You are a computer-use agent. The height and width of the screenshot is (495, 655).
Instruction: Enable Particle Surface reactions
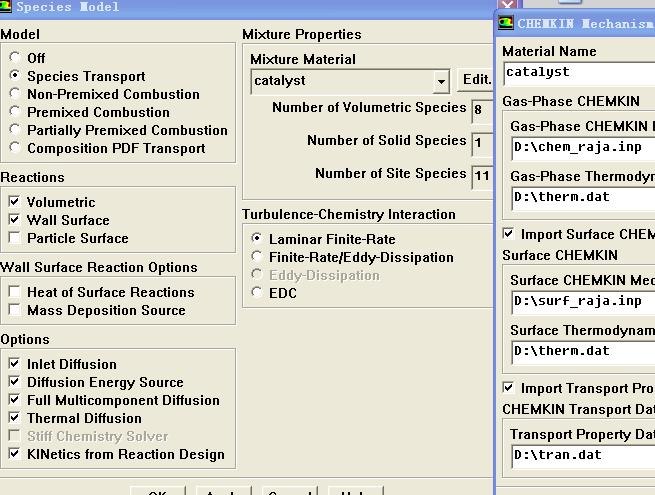pyautogui.click(x=14, y=238)
